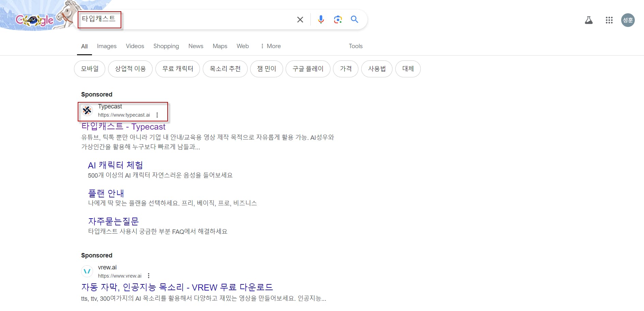Click the magnifier search button
The height and width of the screenshot is (311, 644).
[x=355, y=19]
